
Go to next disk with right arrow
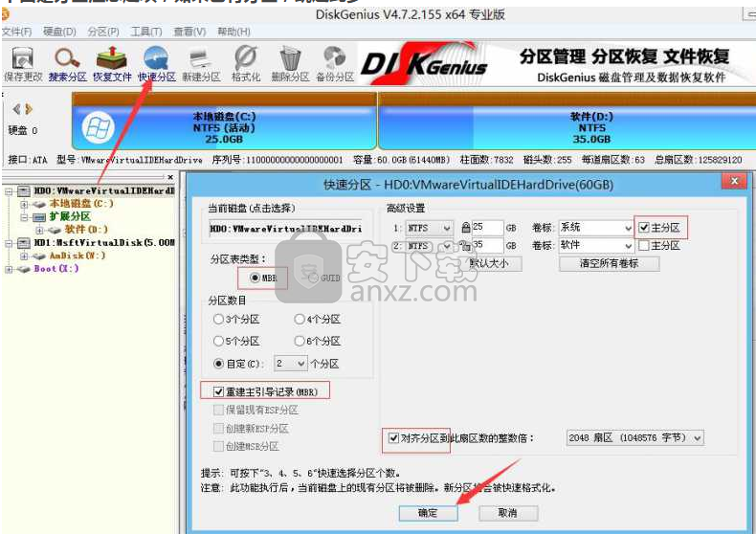coord(29,109)
